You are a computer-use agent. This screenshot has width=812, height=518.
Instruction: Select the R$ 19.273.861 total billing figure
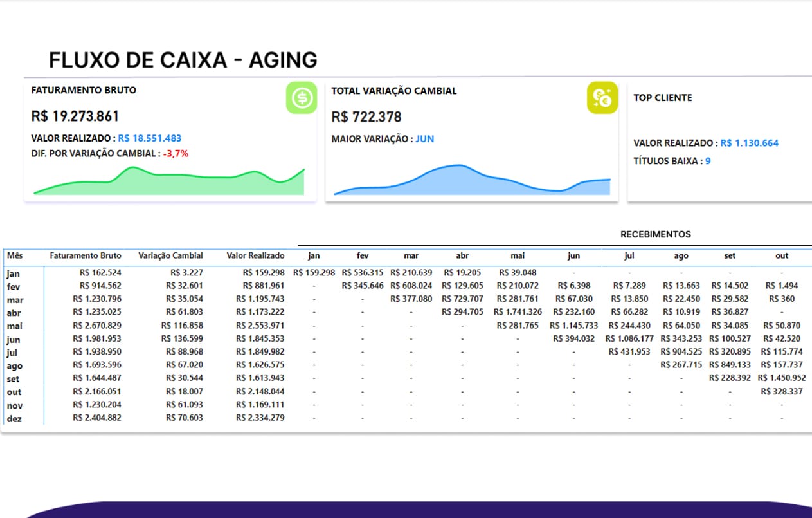tap(75, 116)
